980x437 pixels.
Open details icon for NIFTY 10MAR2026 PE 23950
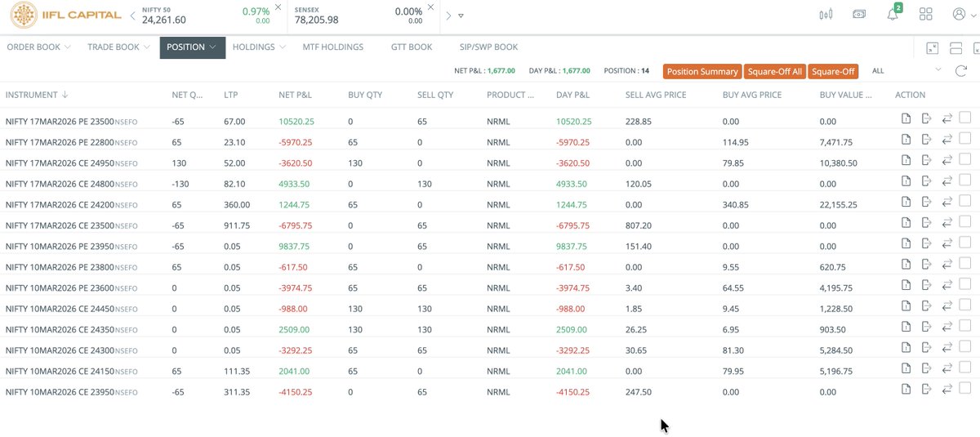[906, 242]
